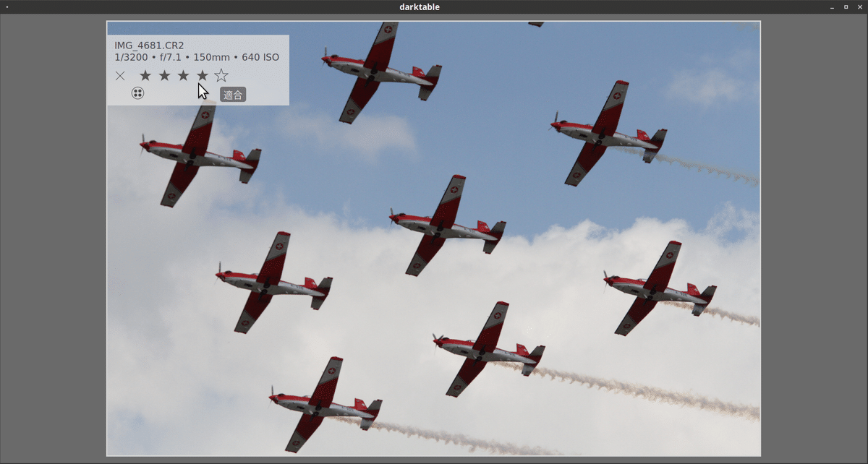
Task: Click the 適合 tooltip label
Action: click(x=233, y=95)
